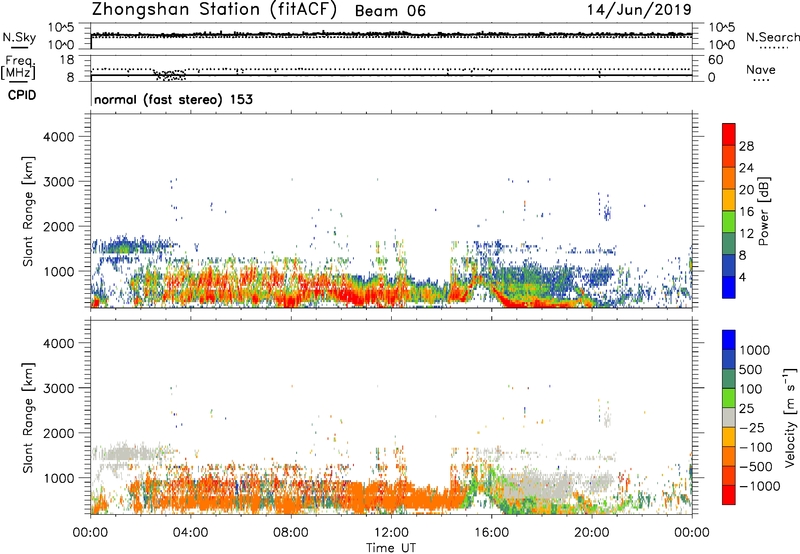Click the '12' label on power colorbar
Viewport: 800px width, 554px height.
(x=746, y=234)
